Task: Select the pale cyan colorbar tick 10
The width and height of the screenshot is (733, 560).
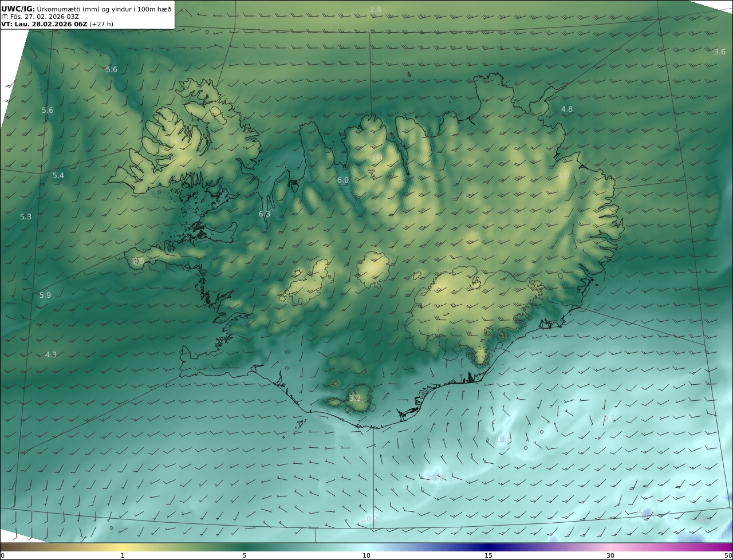Action: tap(366, 547)
